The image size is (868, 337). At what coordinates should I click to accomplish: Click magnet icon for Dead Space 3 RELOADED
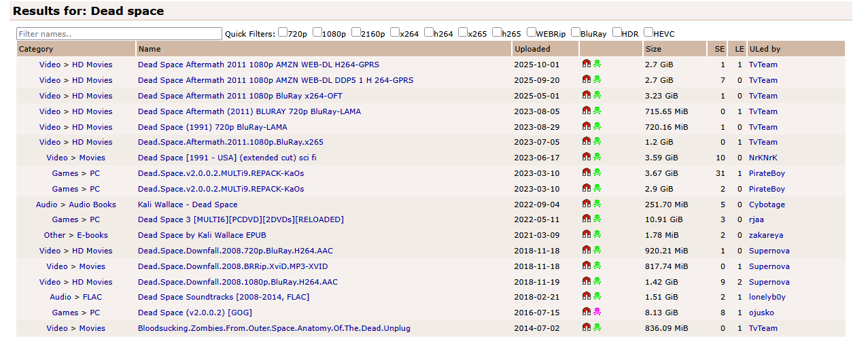tap(586, 219)
